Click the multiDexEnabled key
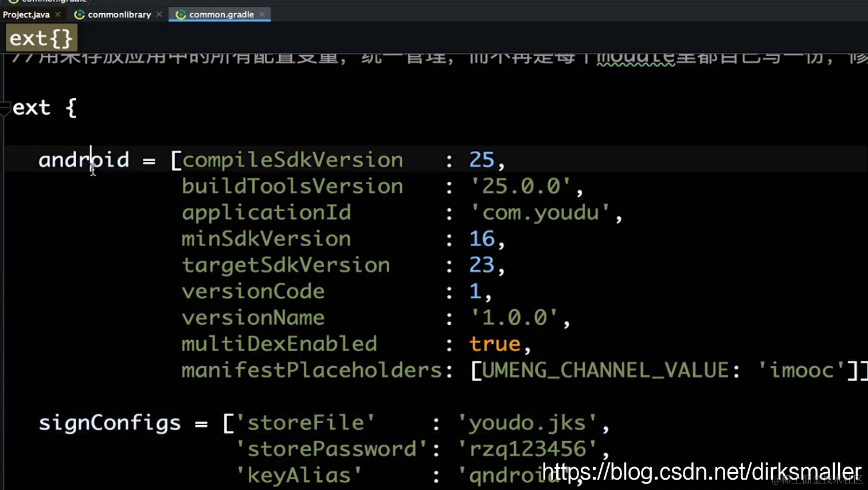The height and width of the screenshot is (490, 868). tap(279, 344)
